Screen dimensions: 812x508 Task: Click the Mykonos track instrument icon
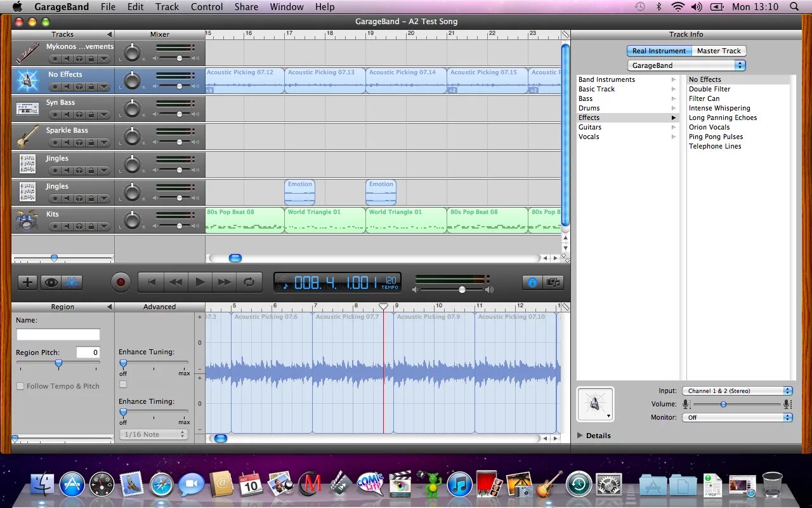pos(27,53)
